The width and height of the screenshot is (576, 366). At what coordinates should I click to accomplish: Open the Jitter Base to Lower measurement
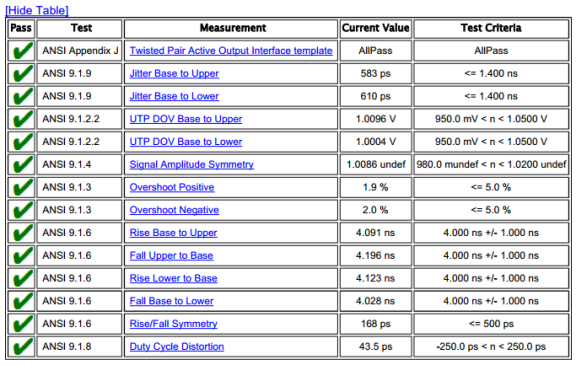(174, 96)
